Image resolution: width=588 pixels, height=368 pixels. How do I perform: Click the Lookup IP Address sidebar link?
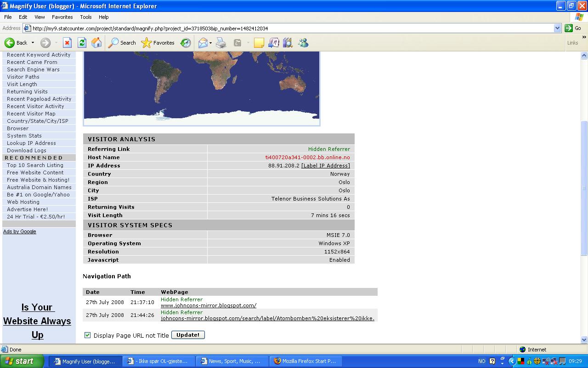pyautogui.click(x=31, y=143)
